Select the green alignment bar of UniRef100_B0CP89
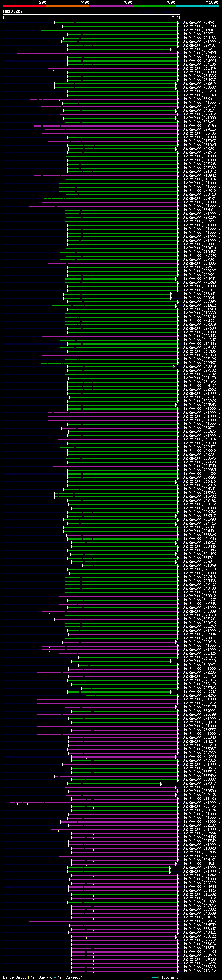Image resolution: width=222 pixels, height=980 pixels. (x=121, y=26)
